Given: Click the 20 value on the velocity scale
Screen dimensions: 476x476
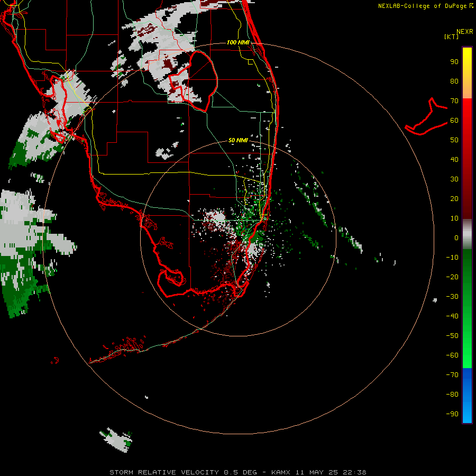Looking at the screenshot, I should click(x=454, y=198).
